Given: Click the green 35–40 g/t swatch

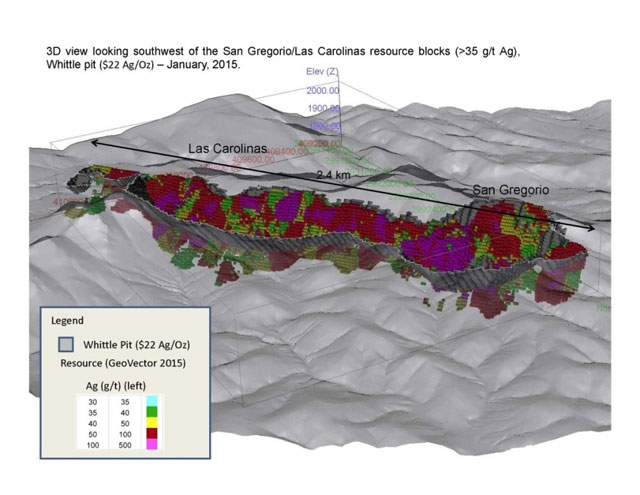Looking at the screenshot, I should [151, 413].
